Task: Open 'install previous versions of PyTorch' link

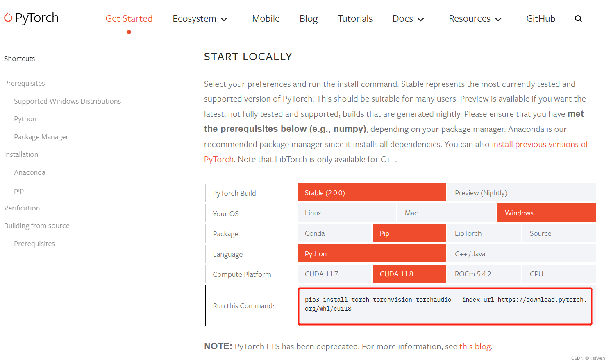Action: click(540, 144)
